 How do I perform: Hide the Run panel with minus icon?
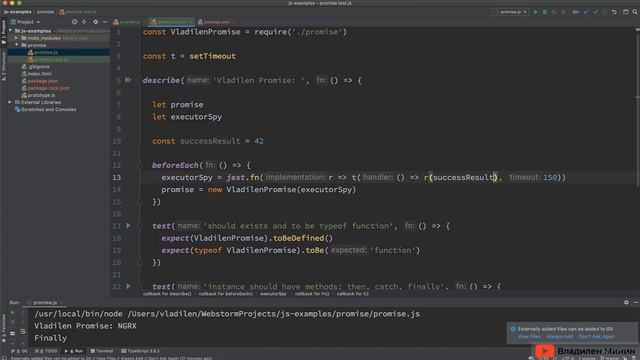click(636, 302)
